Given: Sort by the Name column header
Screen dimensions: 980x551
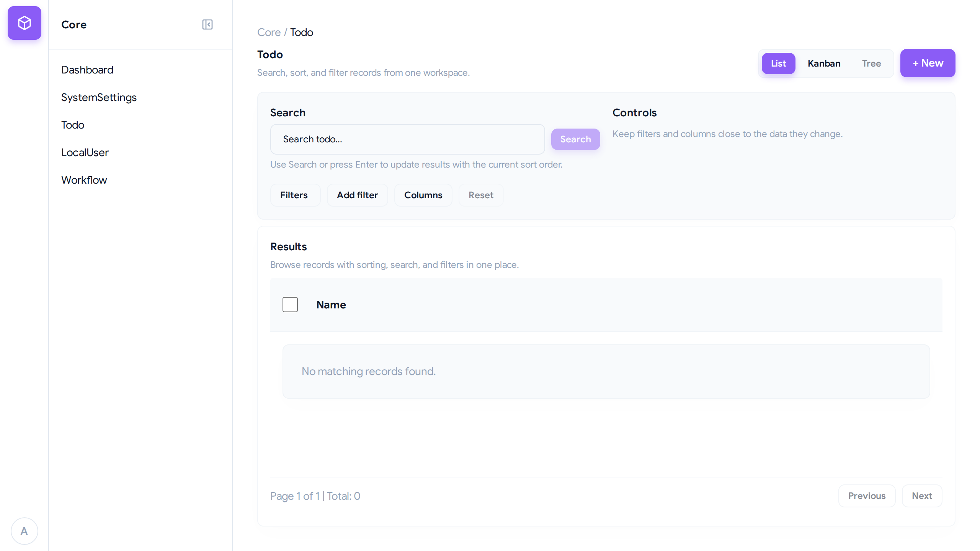Looking at the screenshot, I should tap(331, 305).
